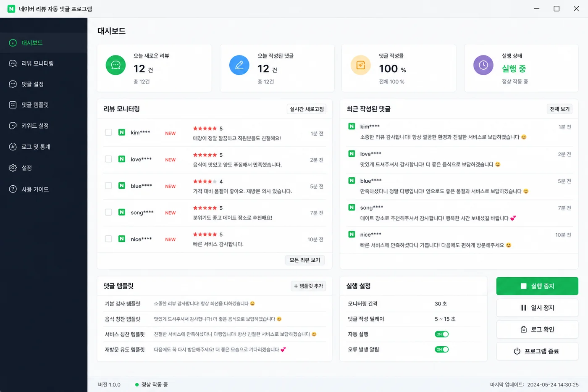Click the review monitoring sidebar icon
The height and width of the screenshot is (392, 588).
[x=13, y=63]
